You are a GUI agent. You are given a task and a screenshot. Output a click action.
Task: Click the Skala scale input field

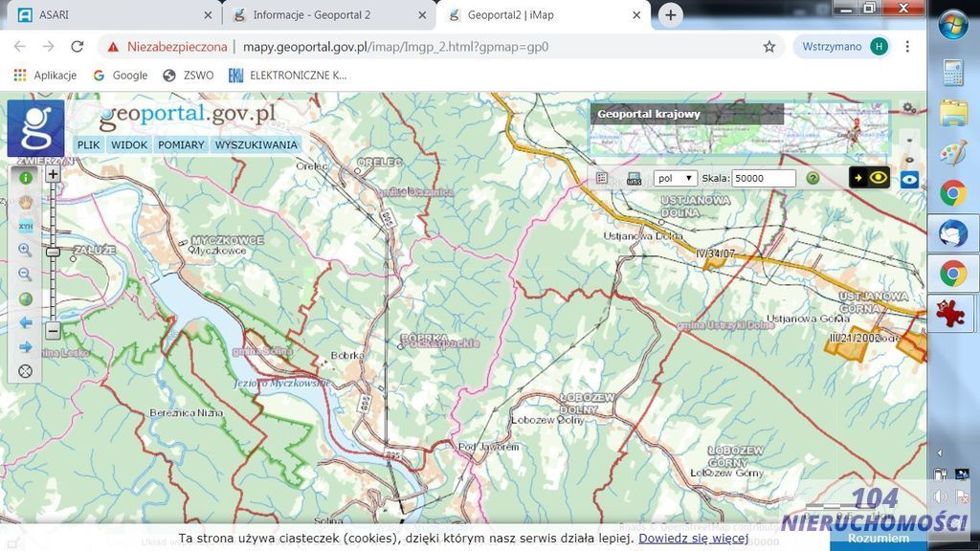tap(764, 179)
